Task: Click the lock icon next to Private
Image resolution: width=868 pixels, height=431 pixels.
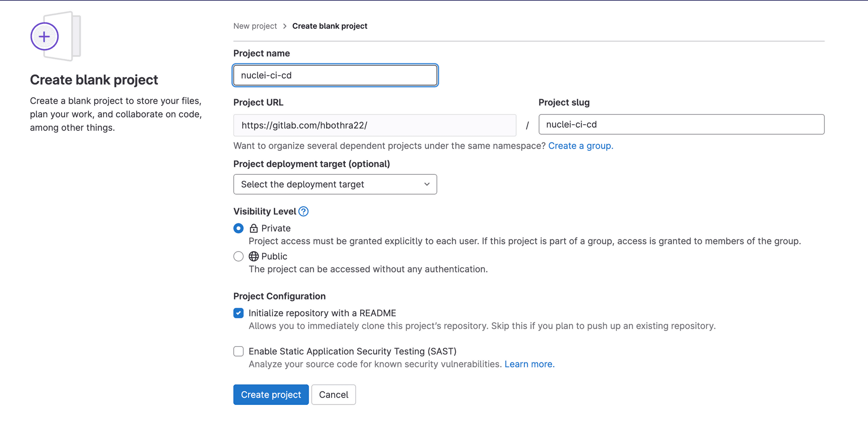Action: tap(253, 229)
